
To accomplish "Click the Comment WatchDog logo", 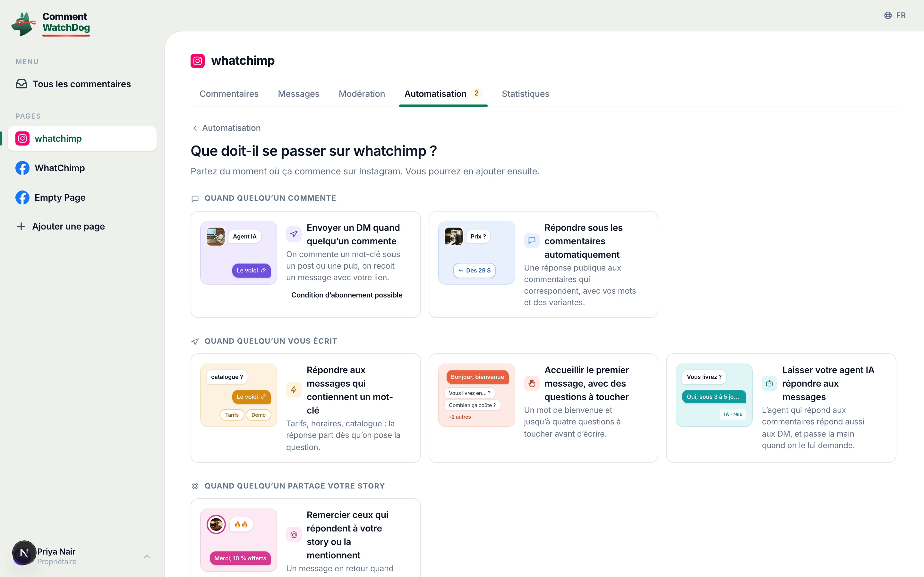I will [51, 24].
